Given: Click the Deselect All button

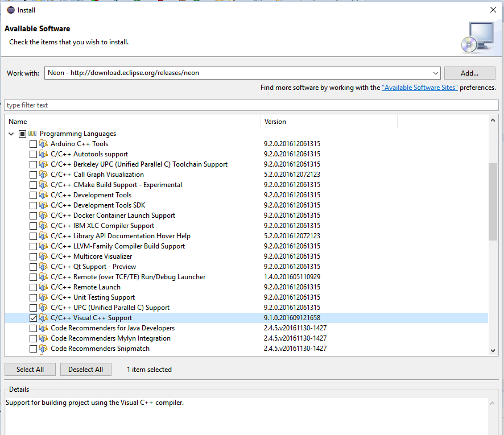Looking at the screenshot, I should [x=86, y=369].
